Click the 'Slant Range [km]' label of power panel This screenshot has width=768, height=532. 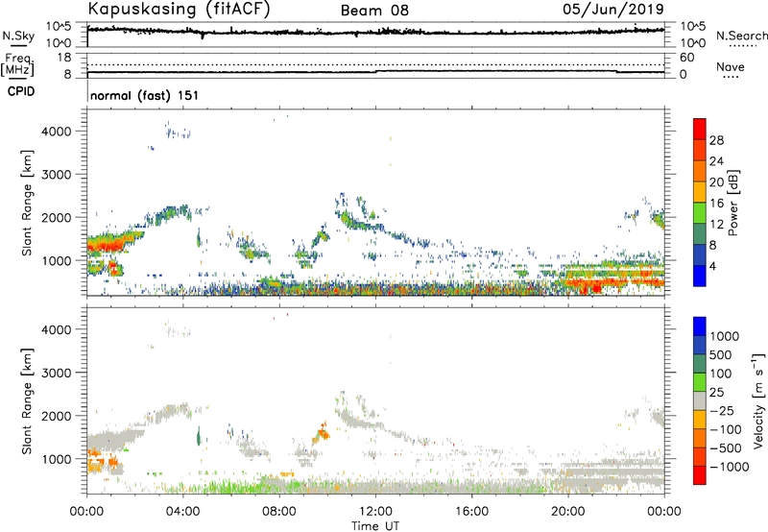tap(27, 203)
